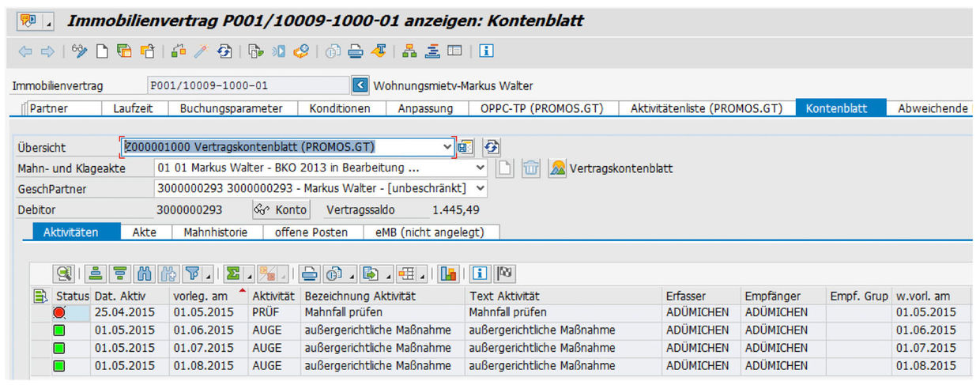Viewport: 980px width, 385px height.
Task: Click the print icon in the top toolbar
Action: 356,51
